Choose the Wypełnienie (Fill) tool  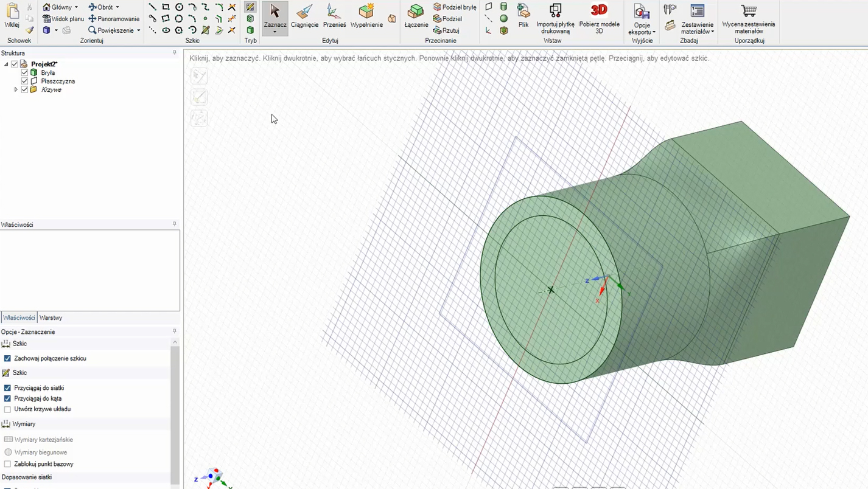366,16
